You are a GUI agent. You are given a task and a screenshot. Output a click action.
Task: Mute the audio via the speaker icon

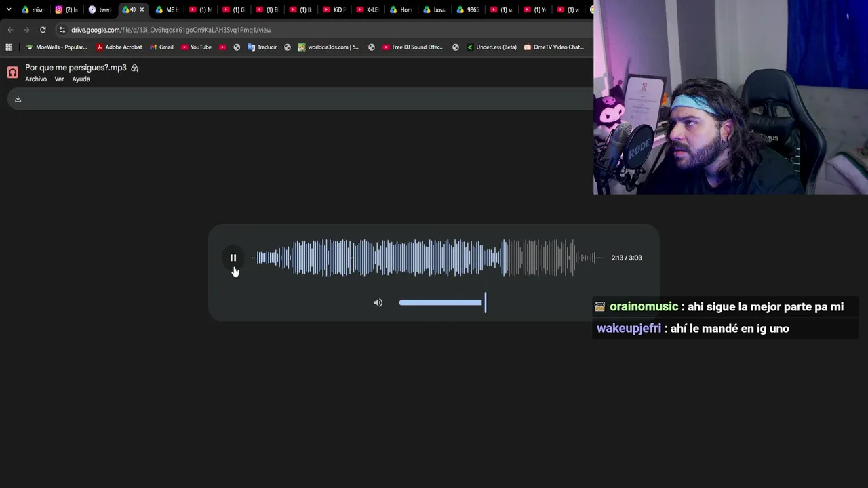click(x=378, y=303)
